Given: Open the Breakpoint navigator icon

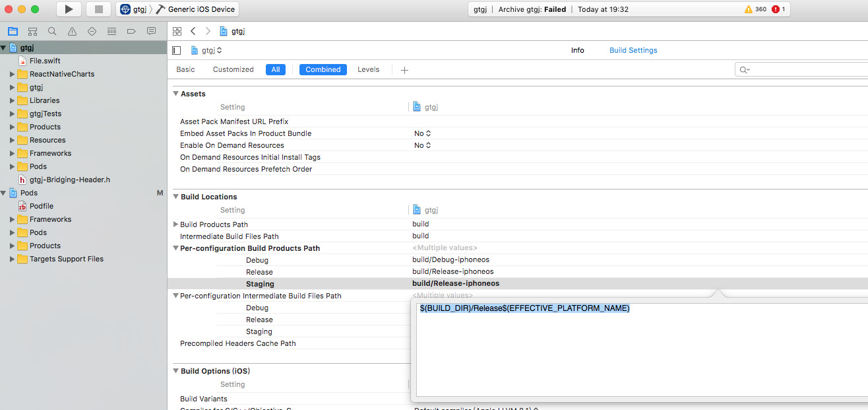Looking at the screenshot, I should point(131,31).
